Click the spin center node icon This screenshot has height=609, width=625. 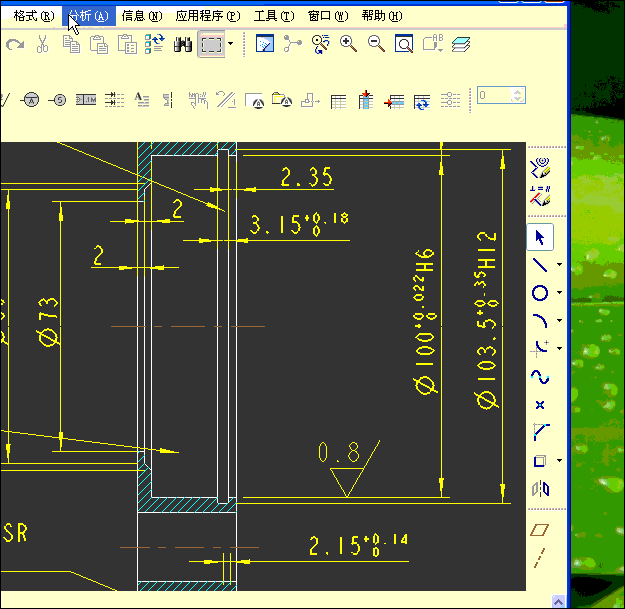click(293, 44)
